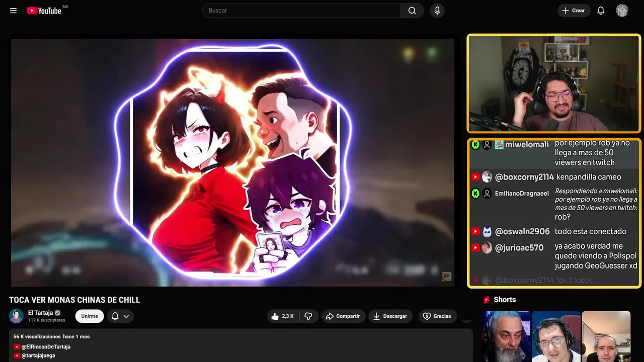Click the Gracias button

[437, 316]
